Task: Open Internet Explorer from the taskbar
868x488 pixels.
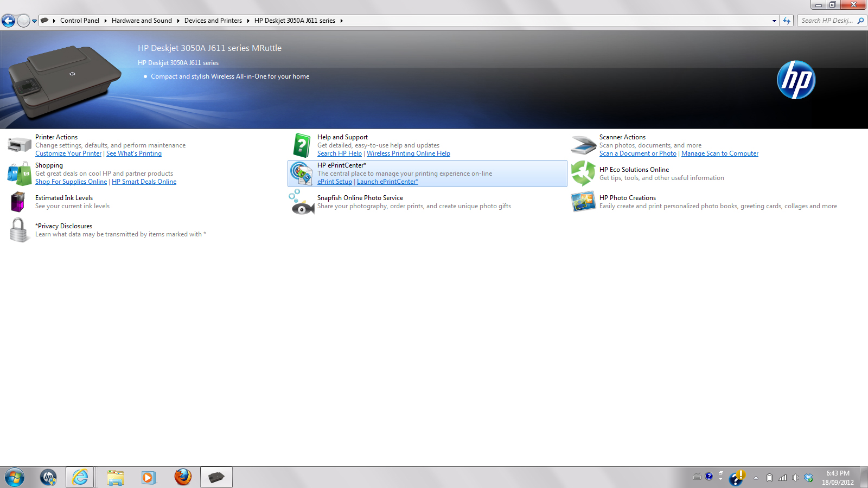Action: [80, 477]
